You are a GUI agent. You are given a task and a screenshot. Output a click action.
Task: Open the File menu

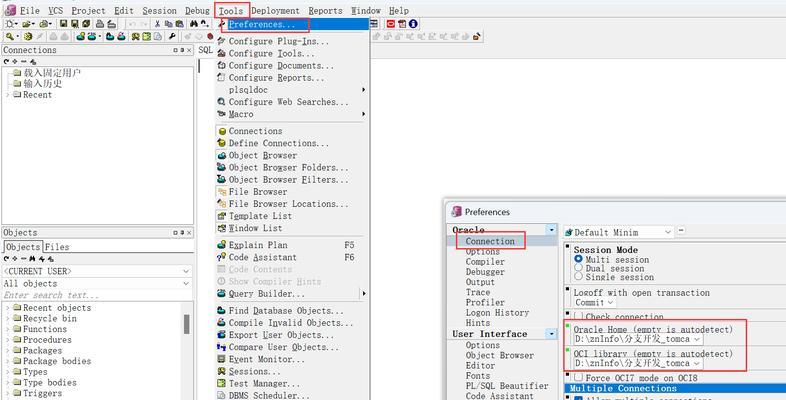click(x=29, y=10)
